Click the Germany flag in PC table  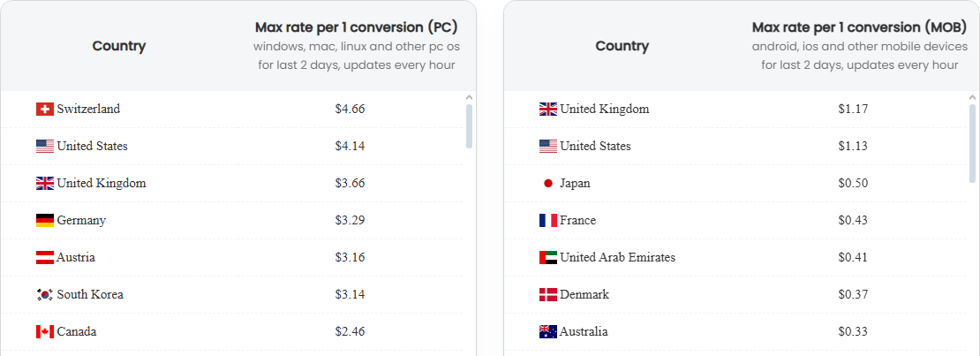45,221
